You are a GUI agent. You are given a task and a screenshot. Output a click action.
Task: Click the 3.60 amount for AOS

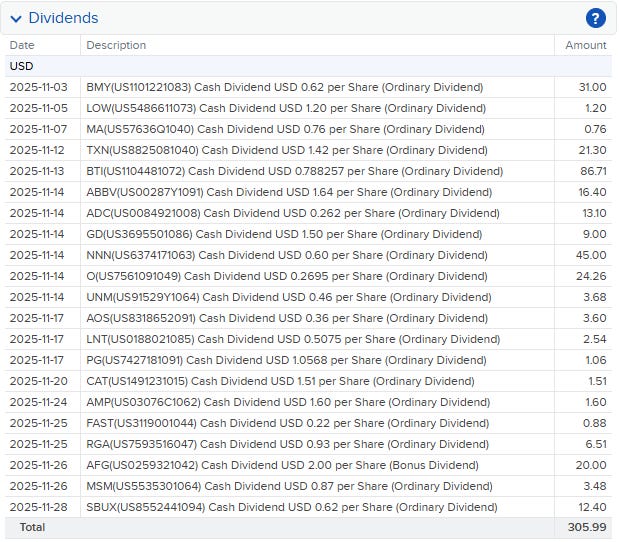tap(595, 318)
